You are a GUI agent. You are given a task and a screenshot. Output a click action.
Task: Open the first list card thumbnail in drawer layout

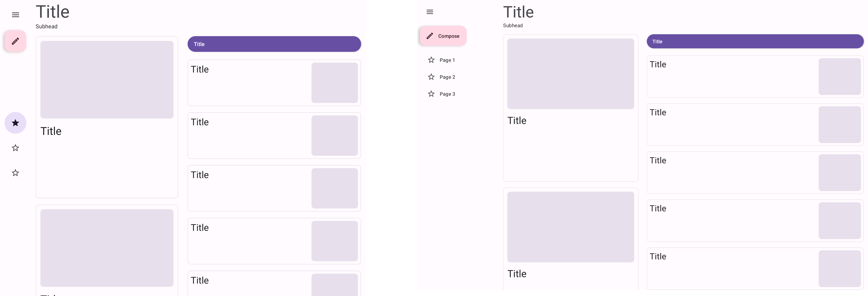point(839,77)
